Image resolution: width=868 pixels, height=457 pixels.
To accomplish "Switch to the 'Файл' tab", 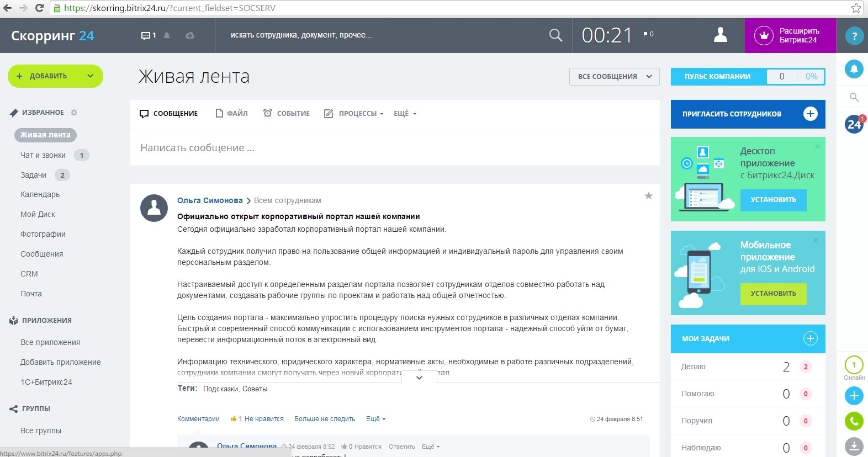I will (x=232, y=113).
